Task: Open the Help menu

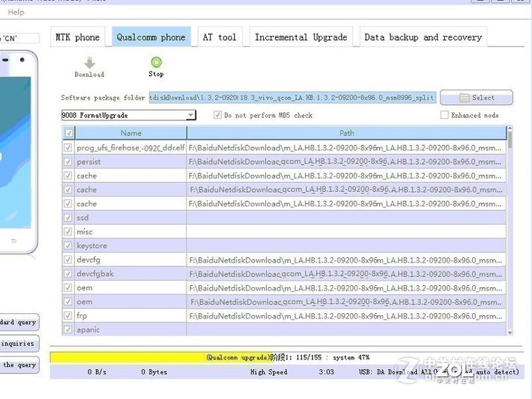Action: (16, 12)
